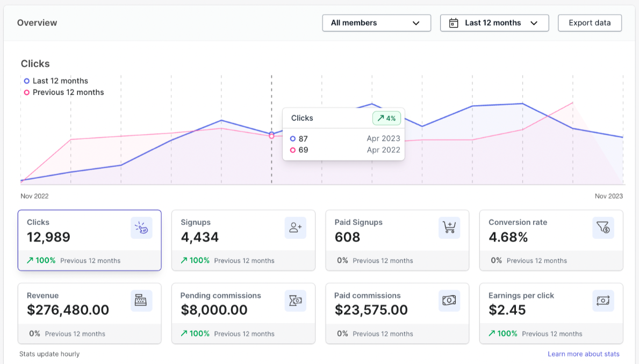Click the Overview heading
The image size is (639, 364).
tap(37, 23)
